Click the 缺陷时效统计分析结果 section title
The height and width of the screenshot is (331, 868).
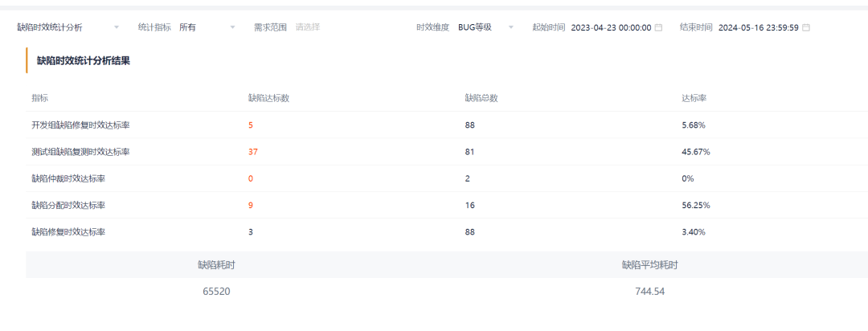[x=84, y=61]
